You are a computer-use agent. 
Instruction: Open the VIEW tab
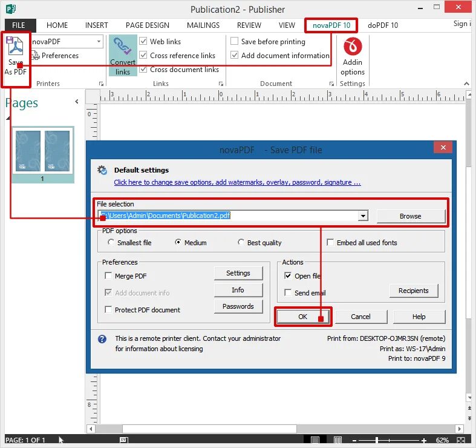coord(287,25)
